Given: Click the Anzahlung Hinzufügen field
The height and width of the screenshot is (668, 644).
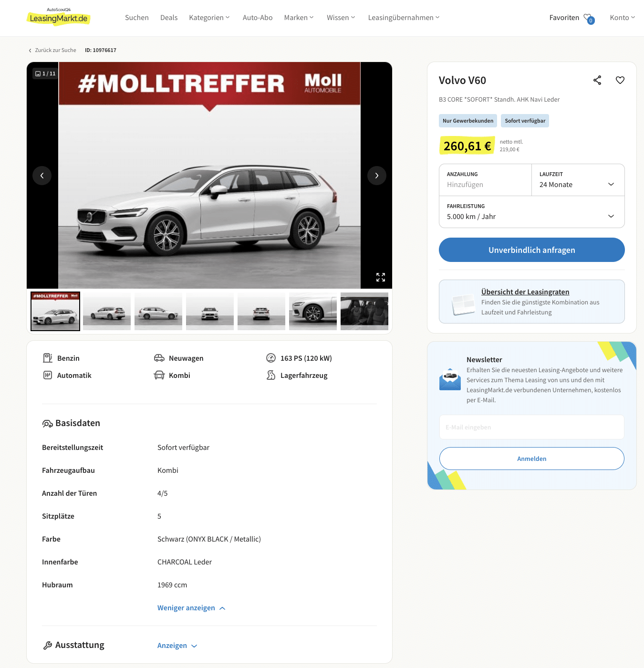Looking at the screenshot, I should 485,180.
